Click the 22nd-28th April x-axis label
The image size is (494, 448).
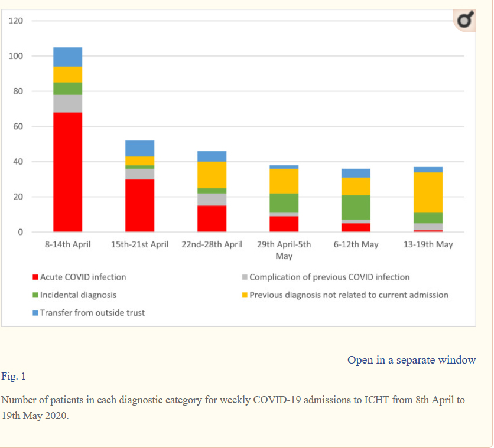coord(212,244)
